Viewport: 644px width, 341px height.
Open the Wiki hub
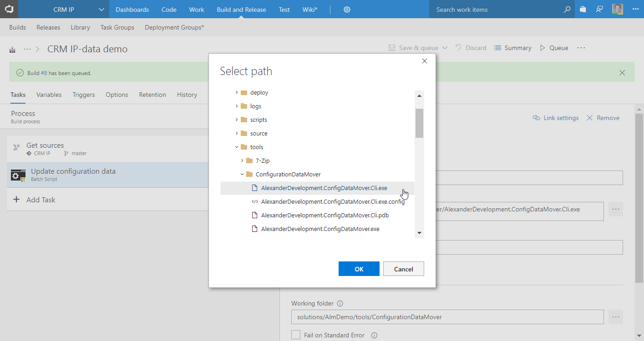310,10
